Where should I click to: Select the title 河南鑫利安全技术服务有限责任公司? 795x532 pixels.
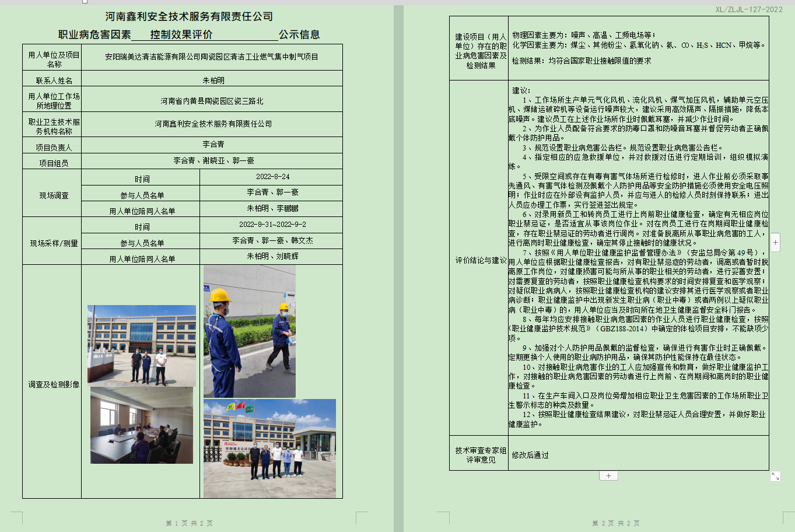point(189,16)
